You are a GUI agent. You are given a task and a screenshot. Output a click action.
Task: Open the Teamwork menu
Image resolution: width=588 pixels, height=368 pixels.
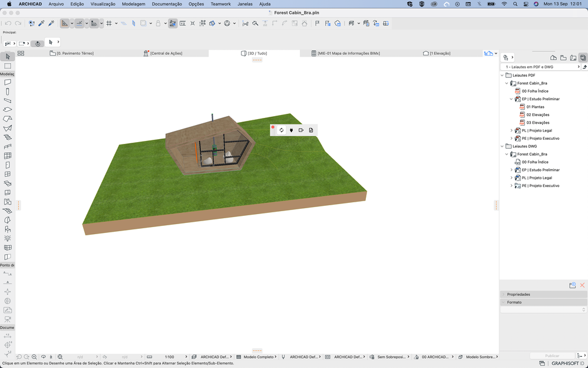tap(220, 4)
